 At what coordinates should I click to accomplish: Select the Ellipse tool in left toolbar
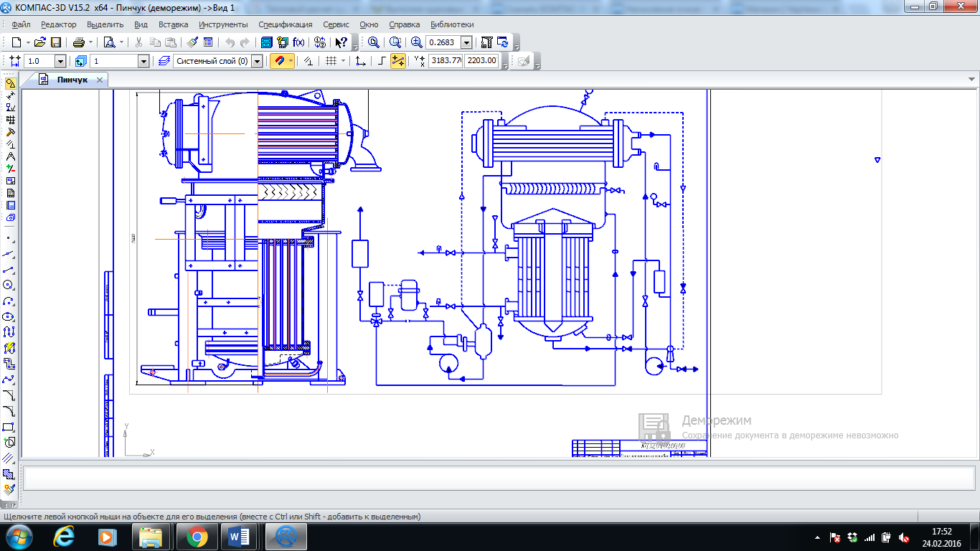(9, 316)
